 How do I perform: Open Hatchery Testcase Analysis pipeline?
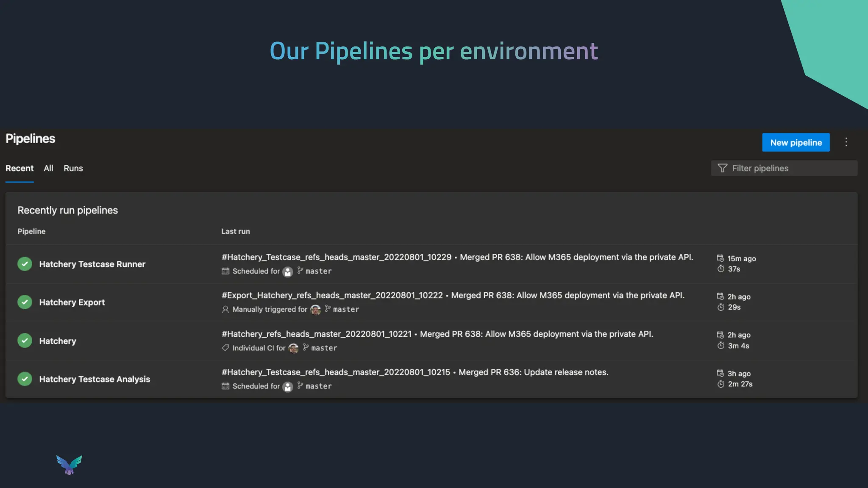click(95, 379)
